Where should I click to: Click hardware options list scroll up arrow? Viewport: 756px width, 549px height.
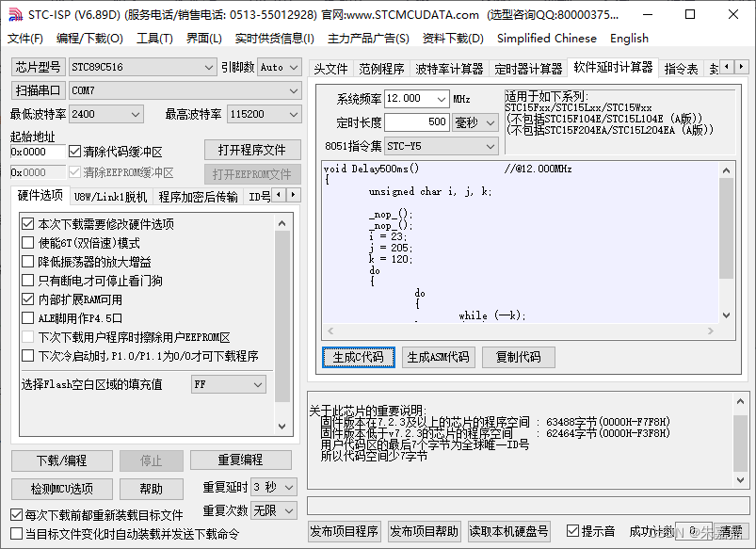pyautogui.click(x=282, y=223)
